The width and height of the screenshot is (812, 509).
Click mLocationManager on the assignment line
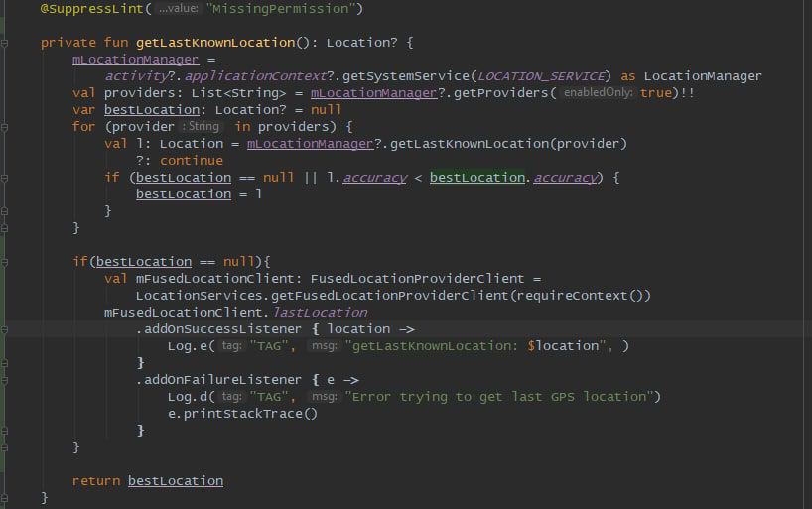pos(135,60)
